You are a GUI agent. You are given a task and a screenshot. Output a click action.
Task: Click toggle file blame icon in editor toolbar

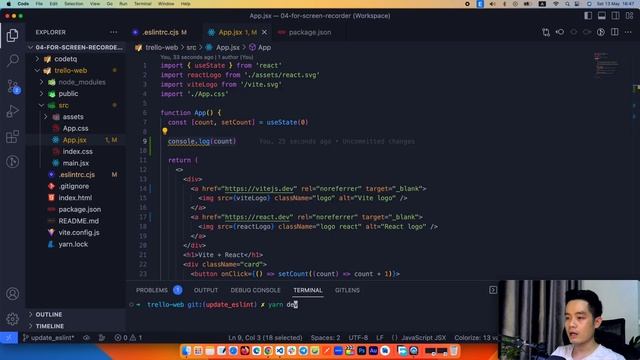601,32
